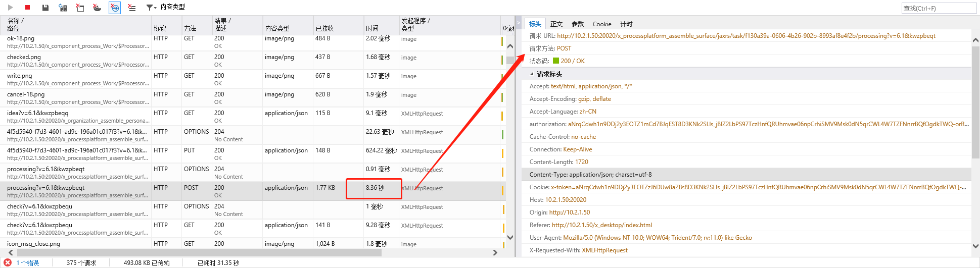This screenshot has height=268, width=980.
Task: Click the error icon in status bar
Action: (x=8, y=262)
